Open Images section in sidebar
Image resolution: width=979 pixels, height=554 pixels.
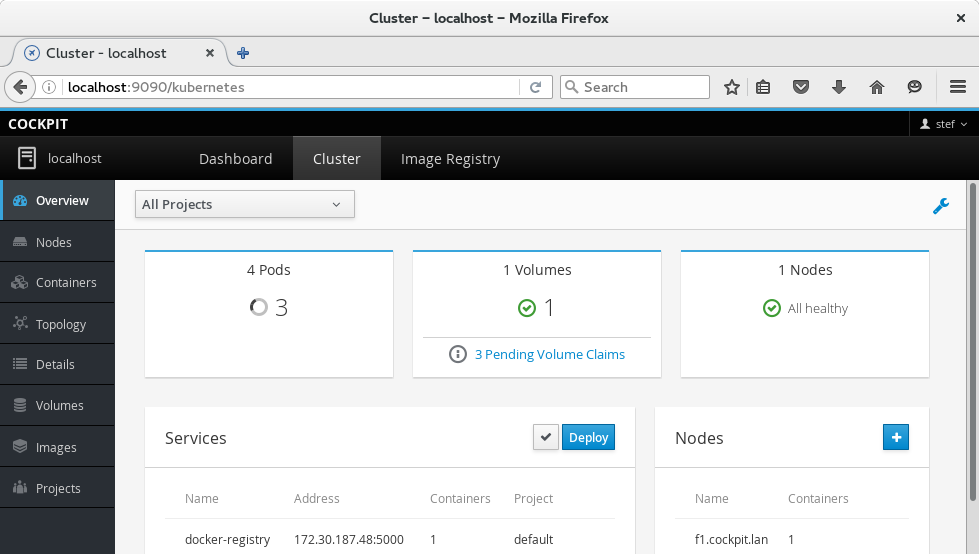[x=56, y=447]
